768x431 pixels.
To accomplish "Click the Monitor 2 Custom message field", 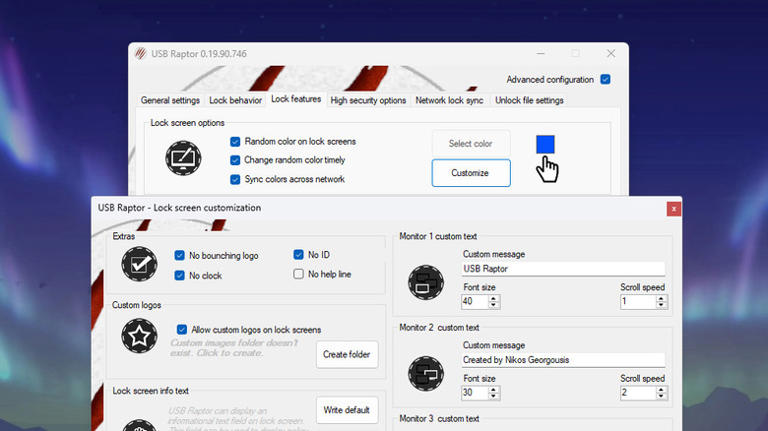I will (563, 359).
